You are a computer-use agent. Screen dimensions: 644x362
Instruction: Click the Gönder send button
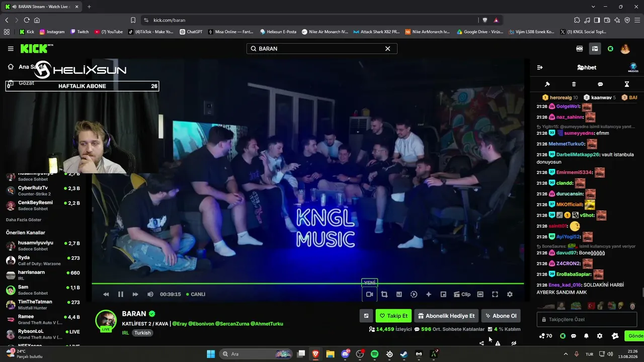634,336
